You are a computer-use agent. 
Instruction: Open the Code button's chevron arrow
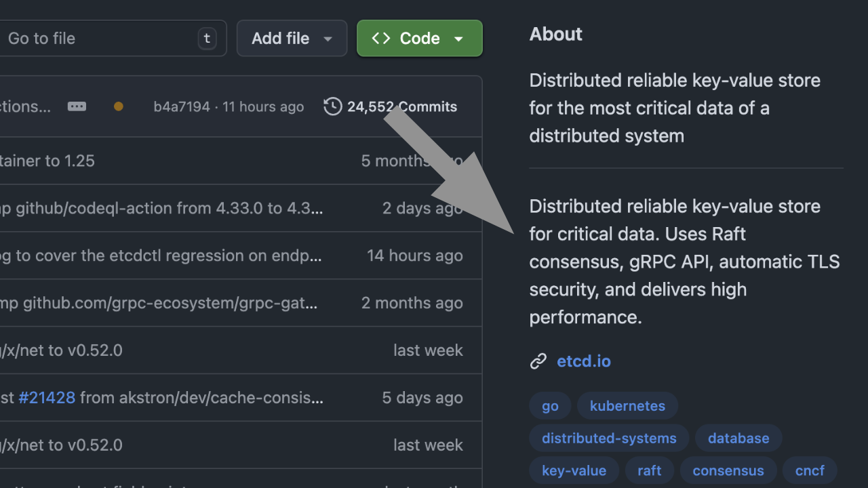[459, 38]
